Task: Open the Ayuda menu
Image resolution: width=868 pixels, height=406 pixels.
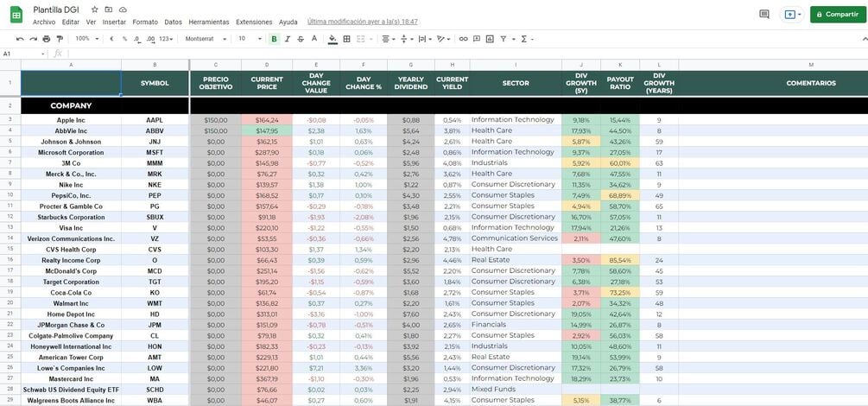Action: [288, 22]
